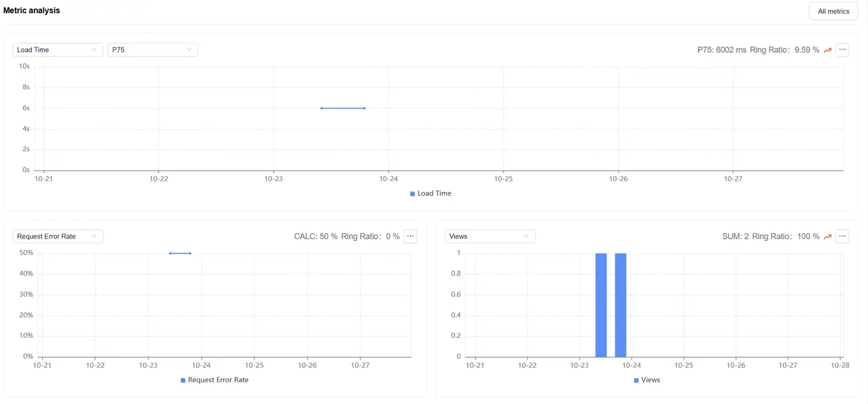868x404 pixels.
Task: Click the first Views bar
Action: click(601, 305)
